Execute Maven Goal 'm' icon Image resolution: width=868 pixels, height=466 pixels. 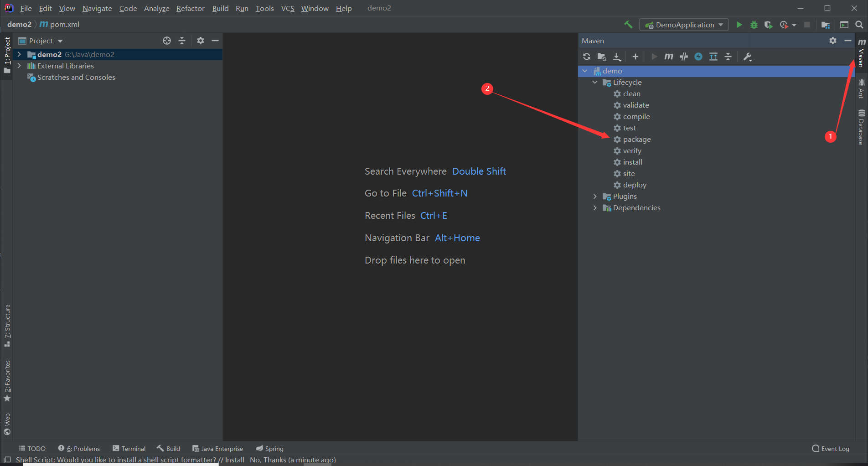coord(669,57)
